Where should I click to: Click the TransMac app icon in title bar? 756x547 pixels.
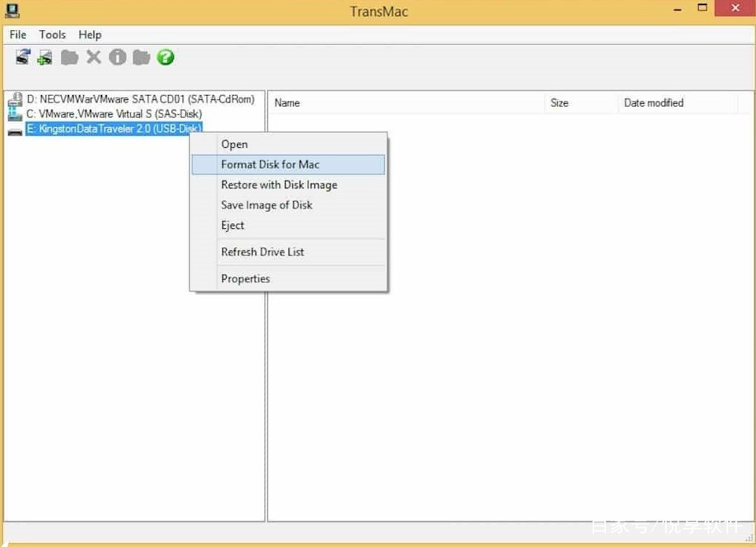tap(12, 10)
